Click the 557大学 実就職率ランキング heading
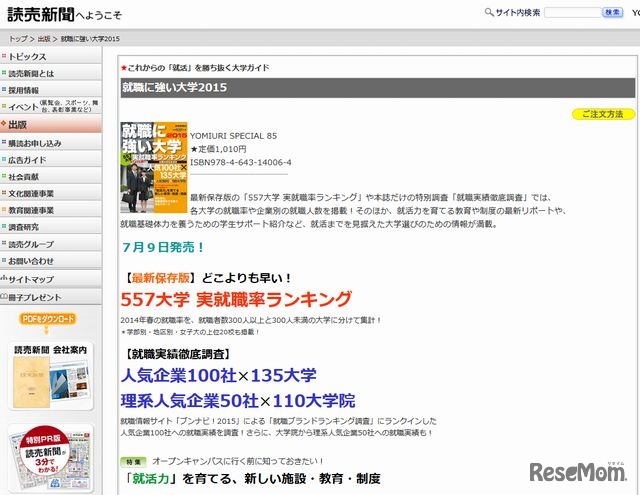This screenshot has width=640, height=495. click(236, 299)
